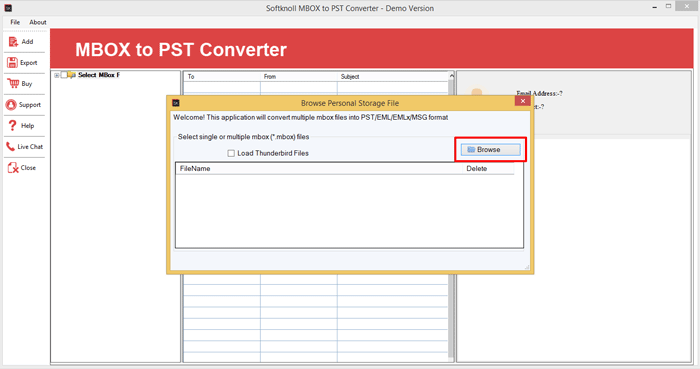Click the Welcome message text in dialog

click(310, 117)
